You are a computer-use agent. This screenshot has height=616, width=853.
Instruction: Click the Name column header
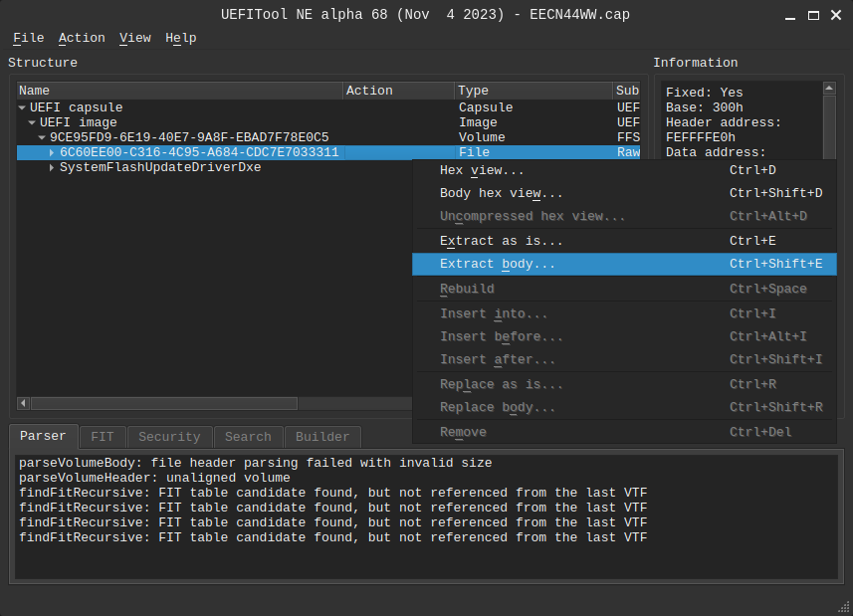pyautogui.click(x=179, y=91)
